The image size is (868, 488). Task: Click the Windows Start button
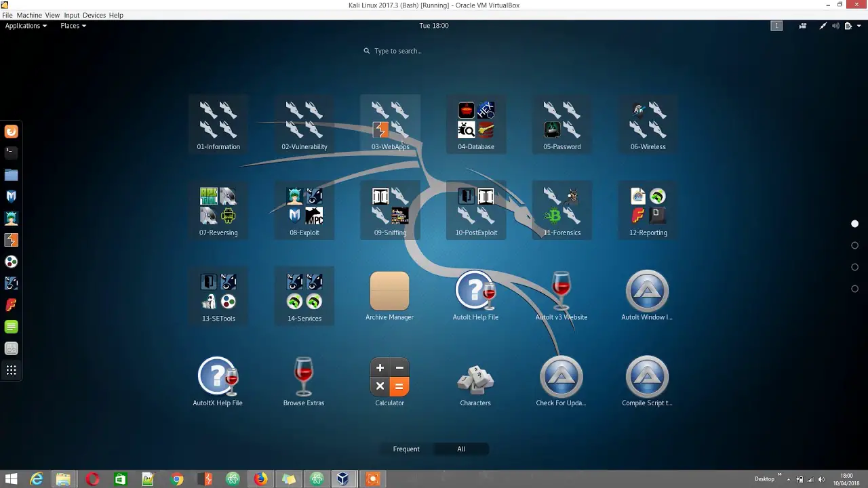[x=11, y=479]
